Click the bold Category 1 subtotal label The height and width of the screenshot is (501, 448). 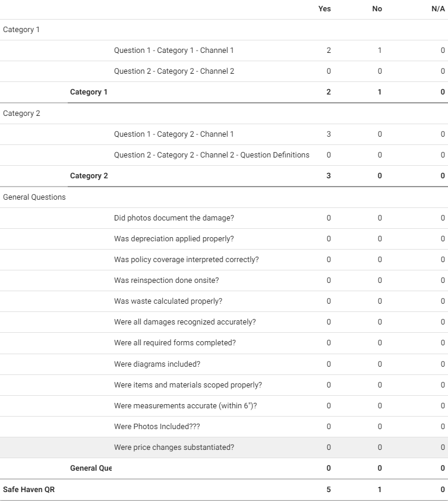point(89,92)
